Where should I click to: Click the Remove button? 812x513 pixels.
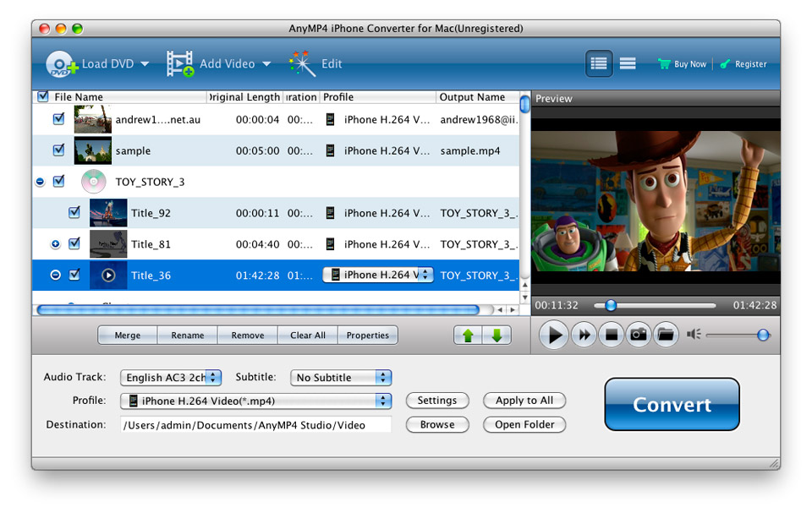click(248, 336)
